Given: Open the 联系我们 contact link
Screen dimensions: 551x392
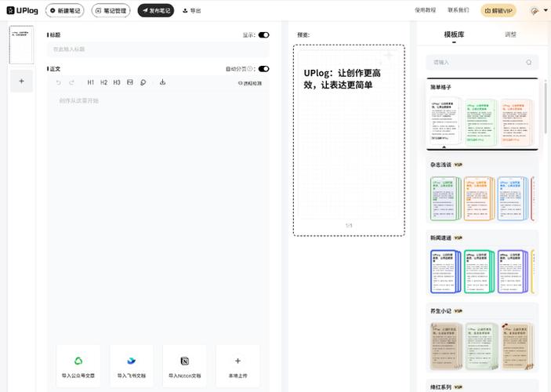Looking at the screenshot, I should click(x=459, y=10).
